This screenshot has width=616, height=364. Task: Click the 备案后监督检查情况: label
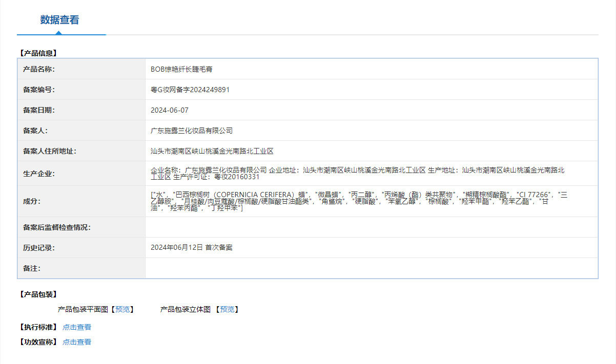click(57, 227)
